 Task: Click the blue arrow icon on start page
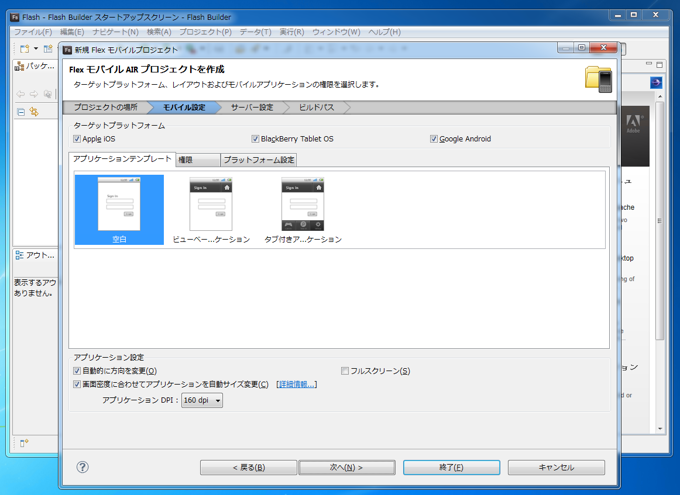tap(656, 82)
